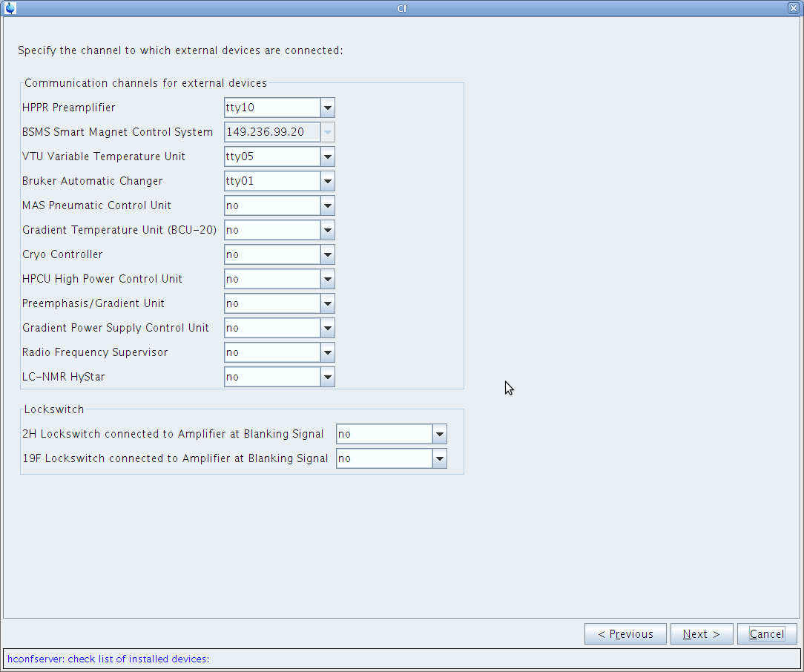Open the 19F Lockswitch dropdown arrow
The width and height of the screenshot is (804, 672).
[440, 458]
